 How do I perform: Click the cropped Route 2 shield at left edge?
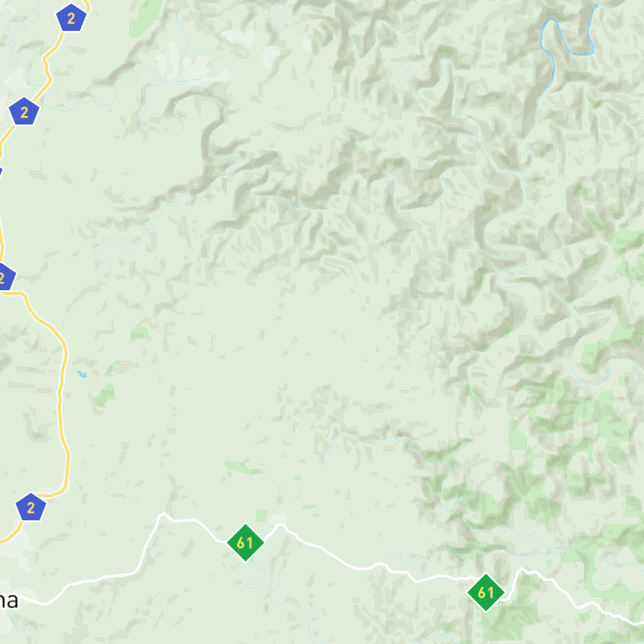click(x=5, y=277)
